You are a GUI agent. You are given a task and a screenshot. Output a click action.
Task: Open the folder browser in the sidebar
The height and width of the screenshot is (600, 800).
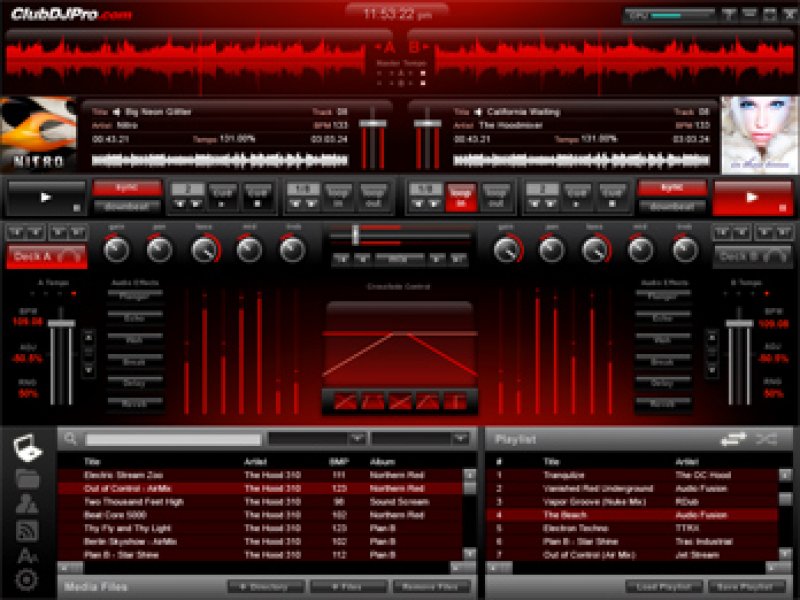(28, 479)
